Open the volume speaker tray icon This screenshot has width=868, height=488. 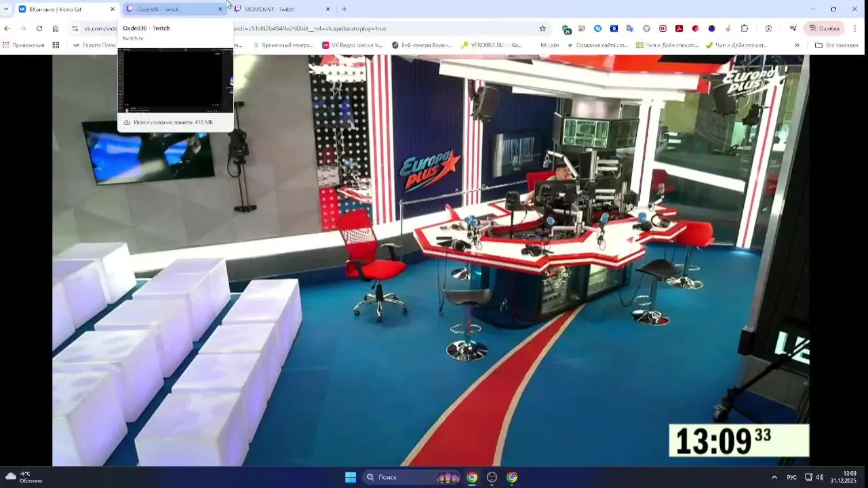(x=819, y=477)
